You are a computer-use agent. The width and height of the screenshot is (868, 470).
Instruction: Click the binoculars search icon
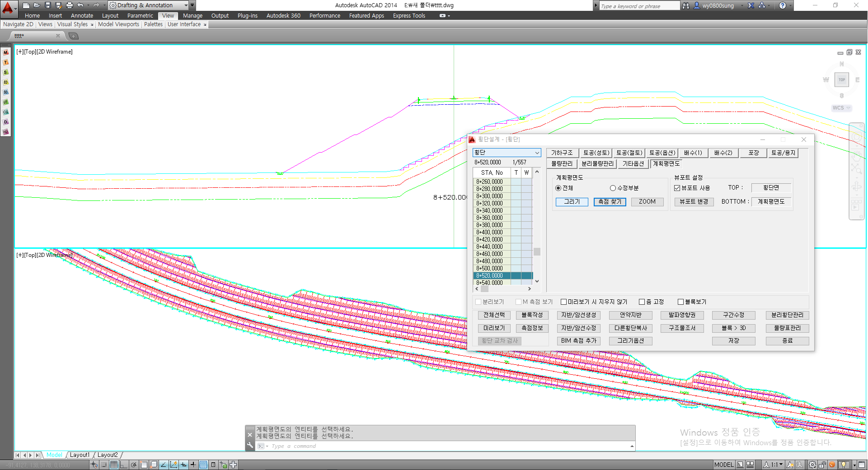[685, 5]
